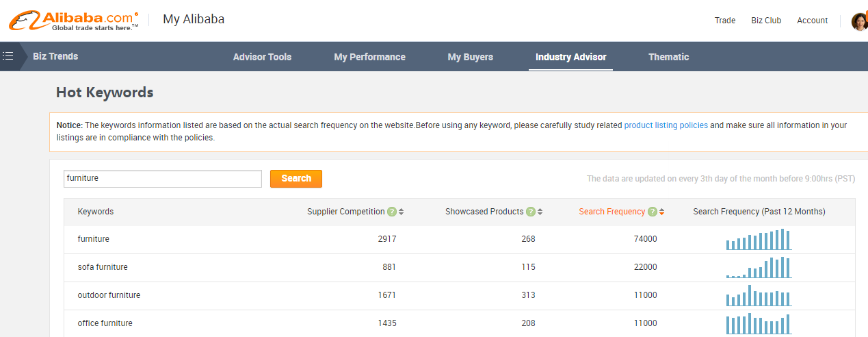868x337 pixels.
Task: Follow the product listing policies link
Action: tap(666, 125)
